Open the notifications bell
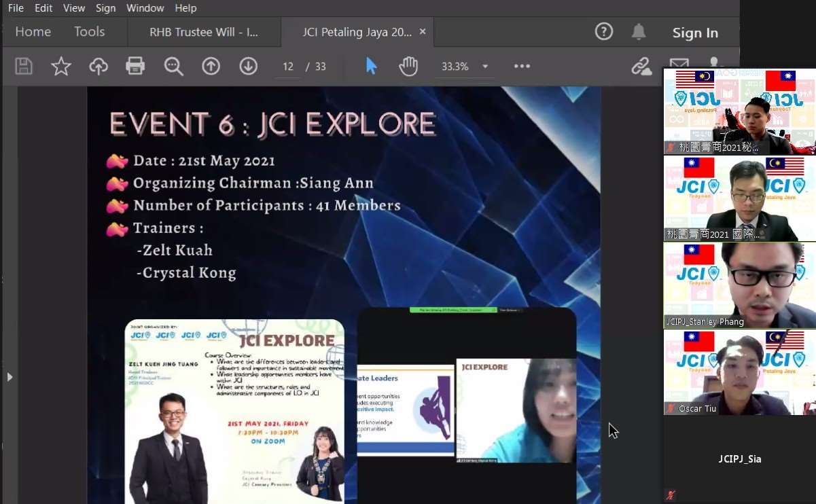Image resolution: width=816 pixels, height=504 pixels. [x=639, y=31]
